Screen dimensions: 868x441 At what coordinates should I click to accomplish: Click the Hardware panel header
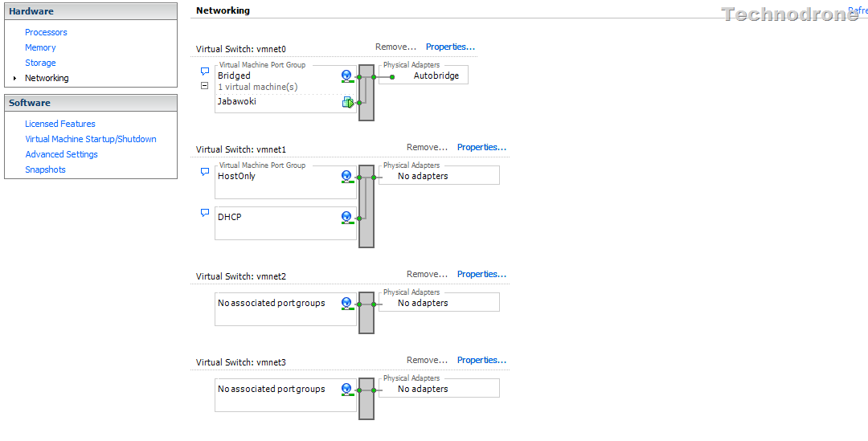coord(91,11)
